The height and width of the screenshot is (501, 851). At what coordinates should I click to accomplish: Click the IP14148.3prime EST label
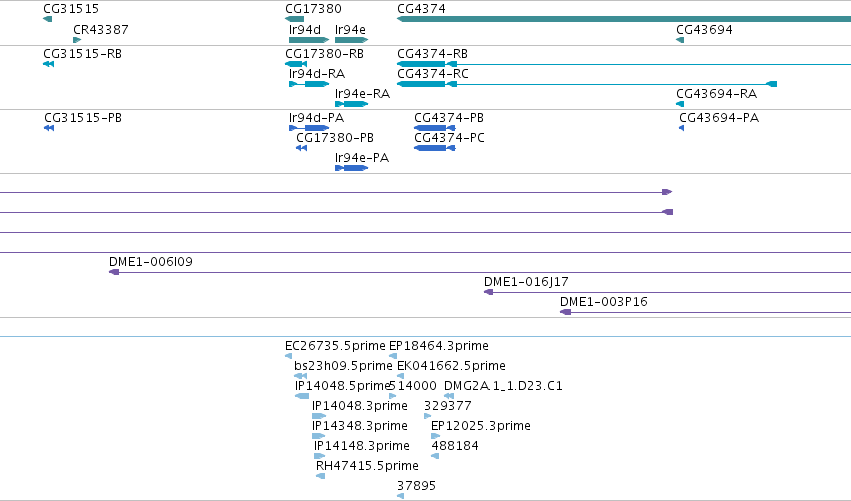pyautogui.click(x=362, y=446)
